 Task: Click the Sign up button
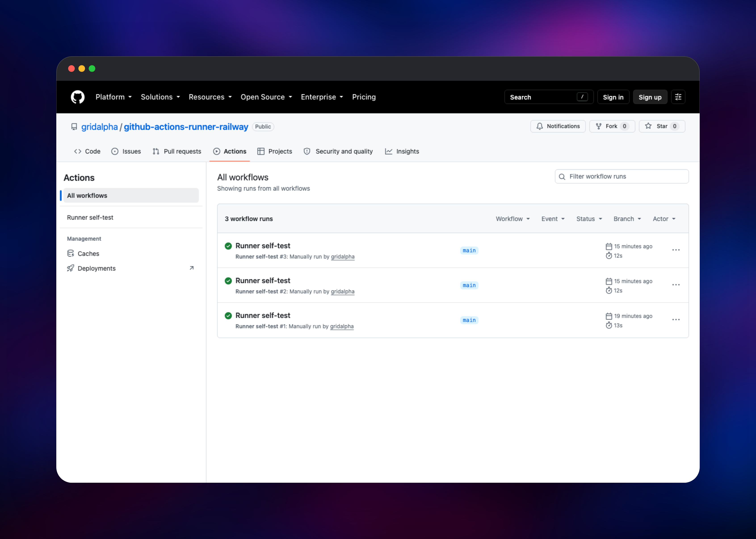pyautogui.click(x=650, y=97)
